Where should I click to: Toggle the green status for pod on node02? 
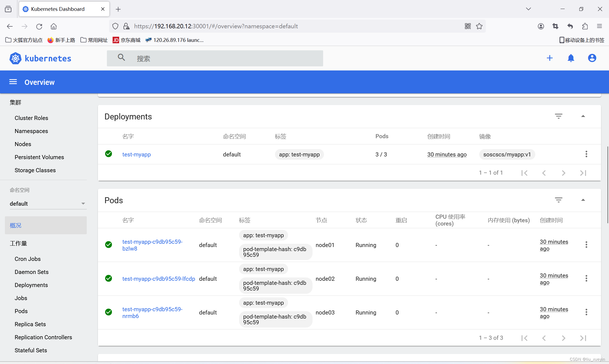pyautogui.click(x=109, y=278)
